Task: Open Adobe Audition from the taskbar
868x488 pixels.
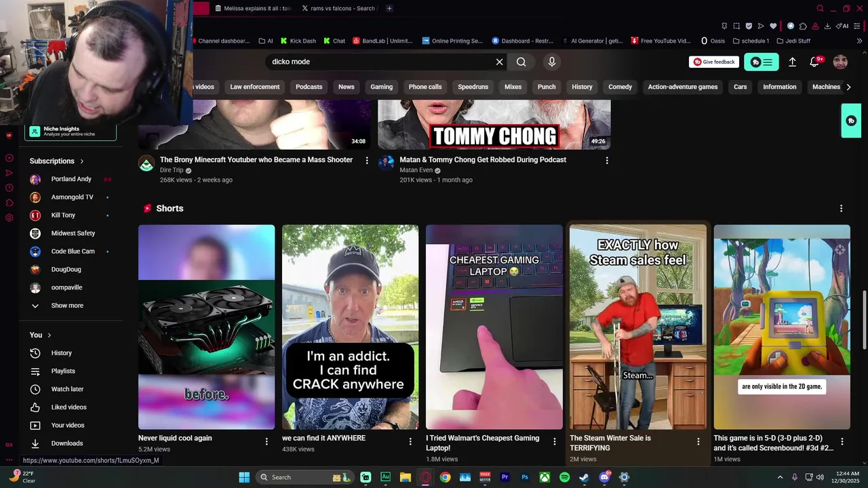Action: (x=386, y=477)
